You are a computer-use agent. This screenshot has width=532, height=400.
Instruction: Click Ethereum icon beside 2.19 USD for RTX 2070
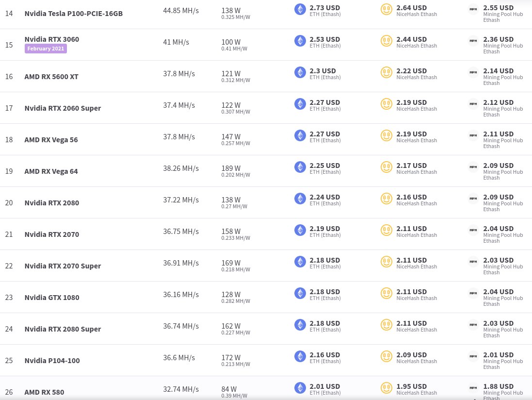click(300, 230)
